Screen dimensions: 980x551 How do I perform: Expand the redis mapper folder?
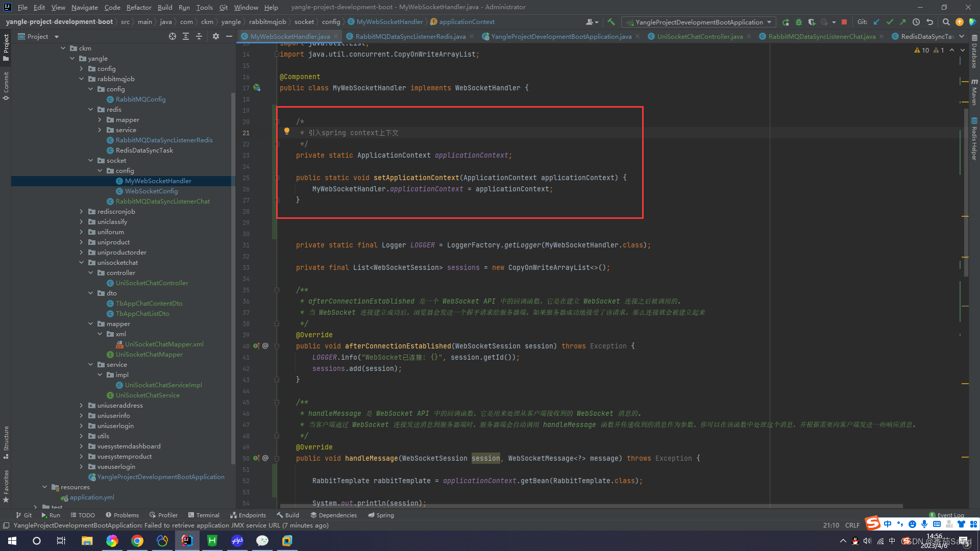point(100,120)
